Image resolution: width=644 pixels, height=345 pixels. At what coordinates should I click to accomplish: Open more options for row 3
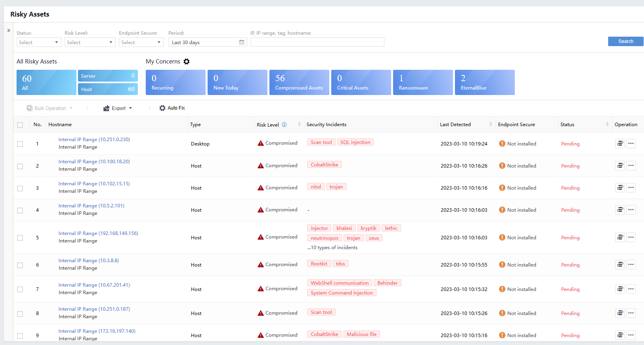(631, 188)
